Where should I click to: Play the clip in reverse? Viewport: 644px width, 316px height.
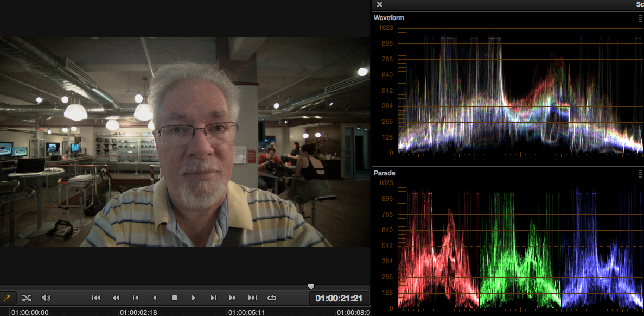[155, 298]
